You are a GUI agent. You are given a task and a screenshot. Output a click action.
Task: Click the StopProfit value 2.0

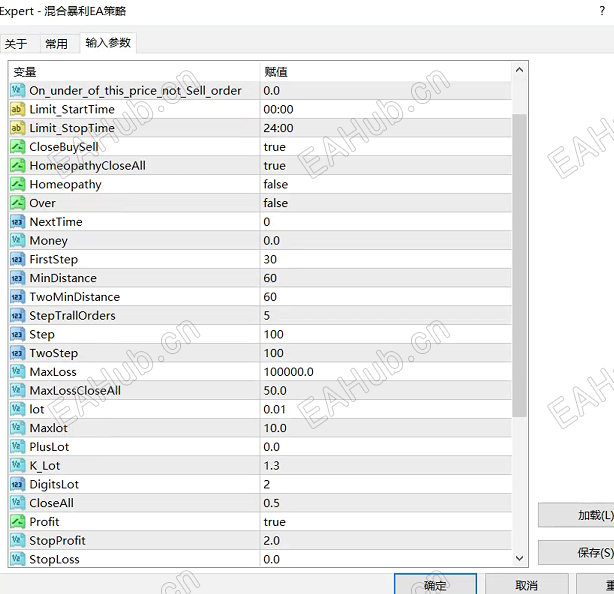pyautogui.click(x=271, y=540)
